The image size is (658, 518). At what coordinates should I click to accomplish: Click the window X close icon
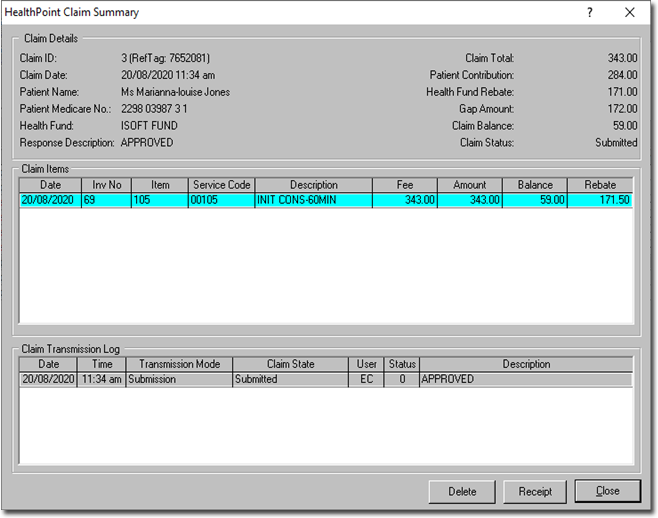[629, 13]
